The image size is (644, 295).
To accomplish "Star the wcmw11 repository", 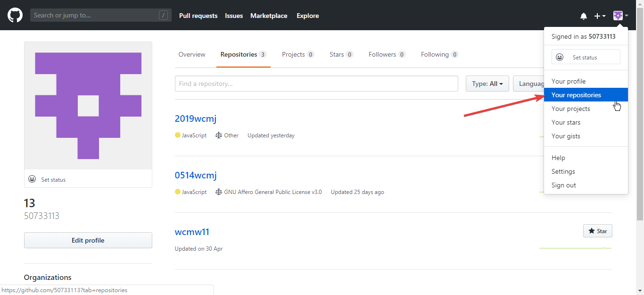I will tap(598, 231).
